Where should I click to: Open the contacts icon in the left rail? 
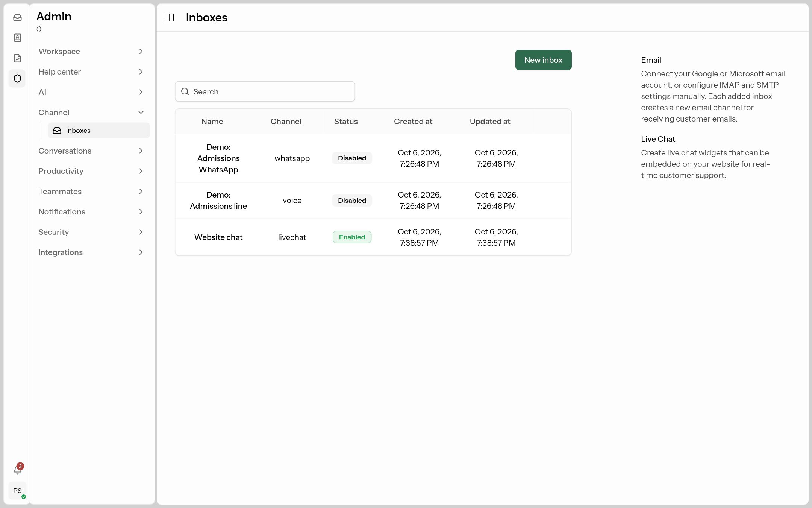17,38
